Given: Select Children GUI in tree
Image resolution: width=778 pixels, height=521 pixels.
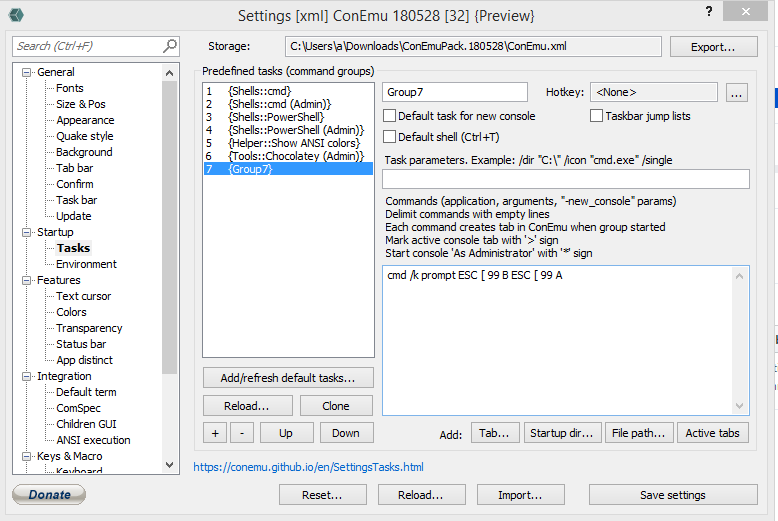Looking at the screenshot, I should 86,424.
